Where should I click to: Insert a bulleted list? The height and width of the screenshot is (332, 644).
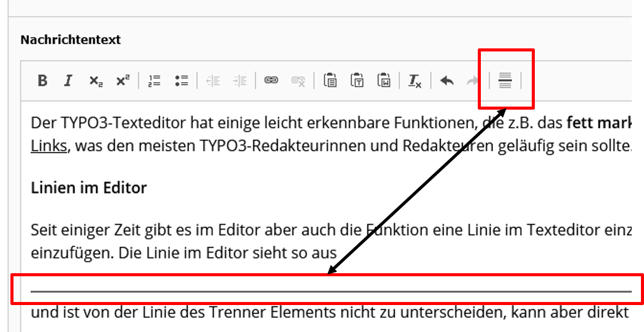pos(181,81)
